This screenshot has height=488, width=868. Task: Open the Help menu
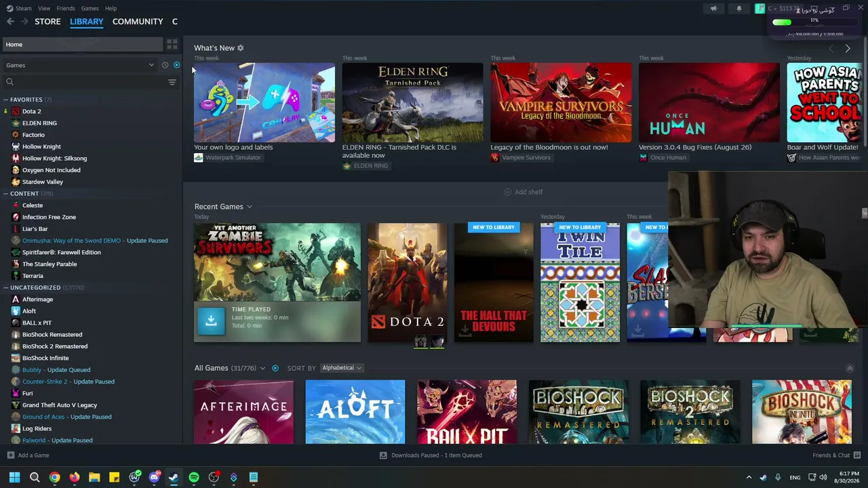[x=111, y=8]
